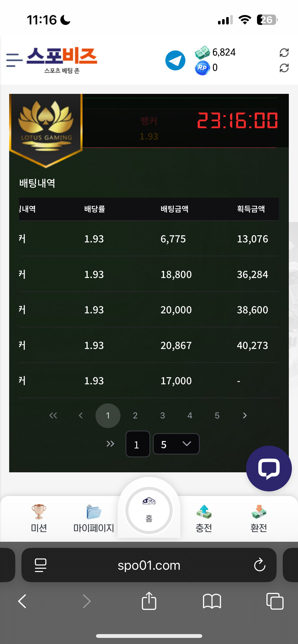
Task: Jump to page 4 of betting history
Action: tap(190, 416)
